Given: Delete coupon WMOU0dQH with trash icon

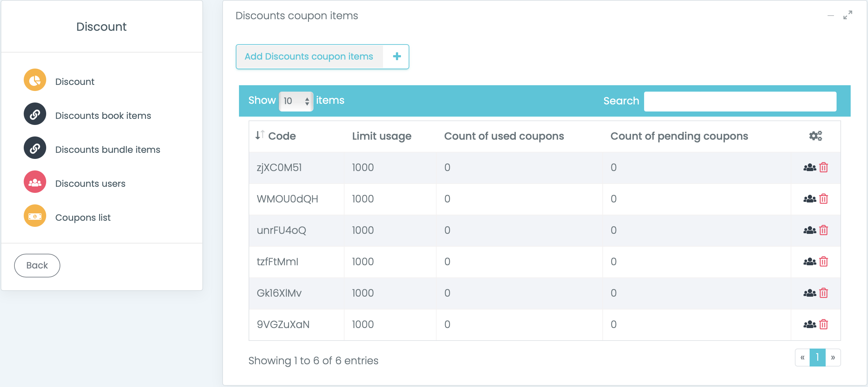Looking at the screenshot, I should coord(823,199).
